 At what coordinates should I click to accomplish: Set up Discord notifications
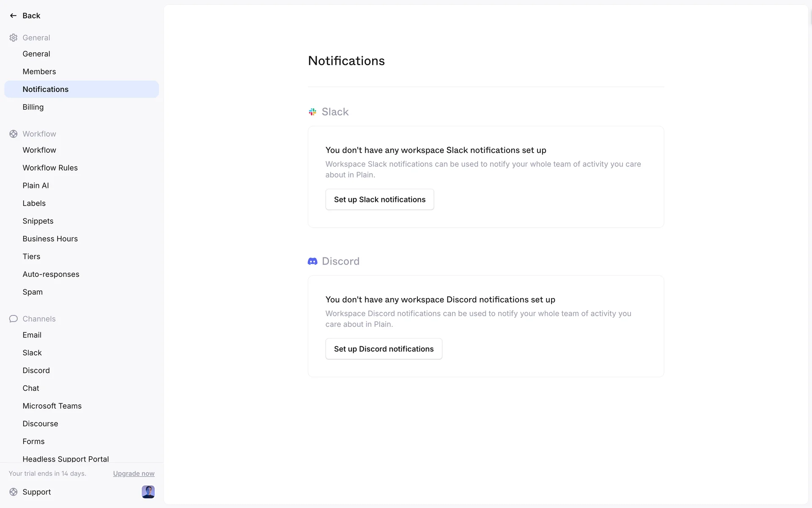pyautogui.click(x=384, y=349)
